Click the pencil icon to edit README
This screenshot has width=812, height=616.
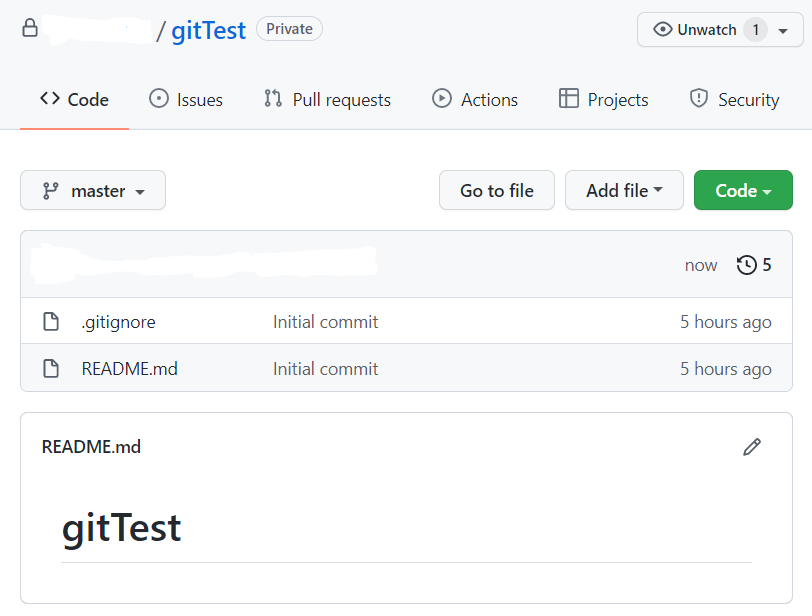[752, 447]
